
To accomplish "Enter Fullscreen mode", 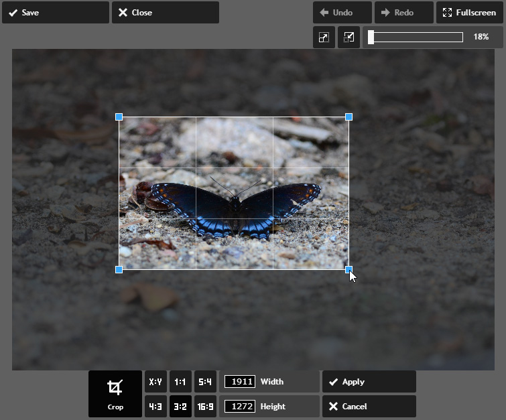I will [x=469, y=13].
